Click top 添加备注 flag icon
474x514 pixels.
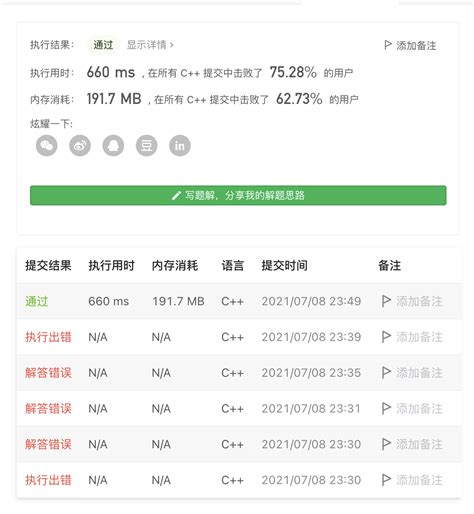click(387, 45)
